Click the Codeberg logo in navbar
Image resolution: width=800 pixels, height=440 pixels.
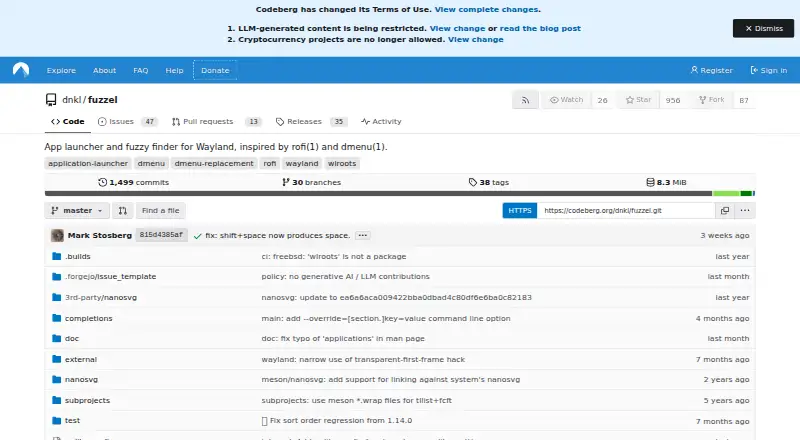(x=21, y=70)
